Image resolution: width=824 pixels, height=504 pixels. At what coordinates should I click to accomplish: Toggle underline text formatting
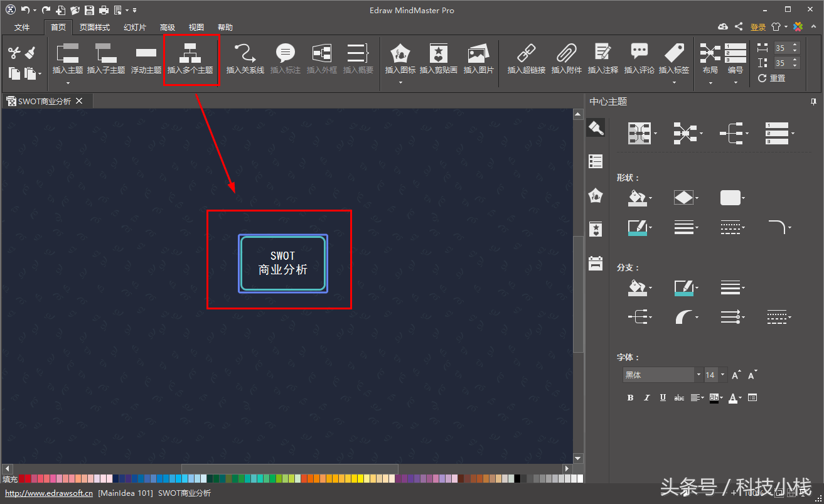[663, 398]
